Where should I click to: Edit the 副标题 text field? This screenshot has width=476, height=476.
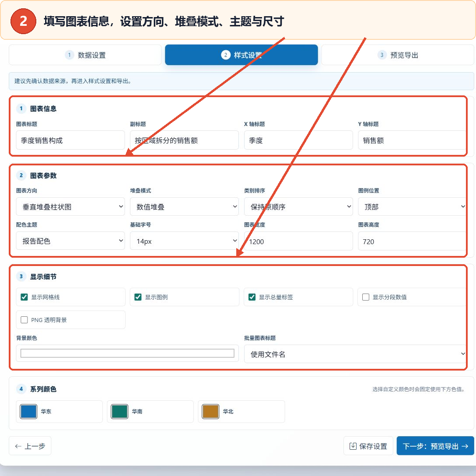point(184,140)
